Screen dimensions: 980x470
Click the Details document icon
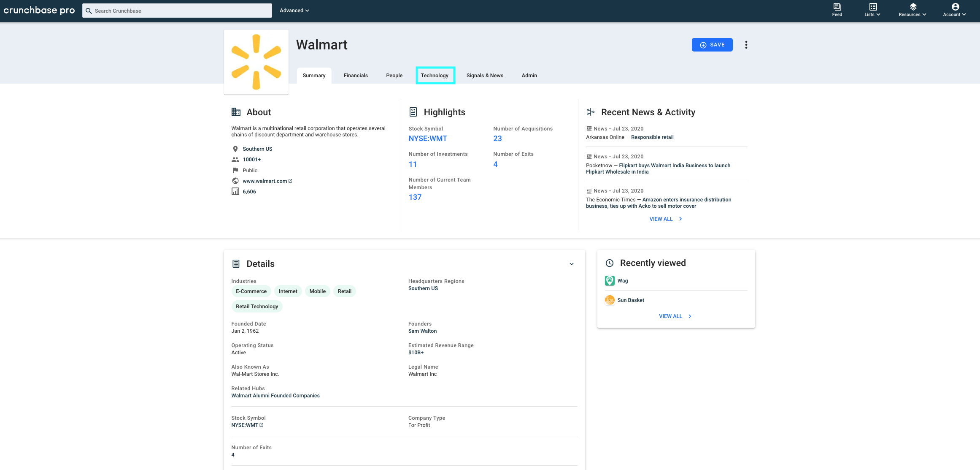[x=236, y=264]
